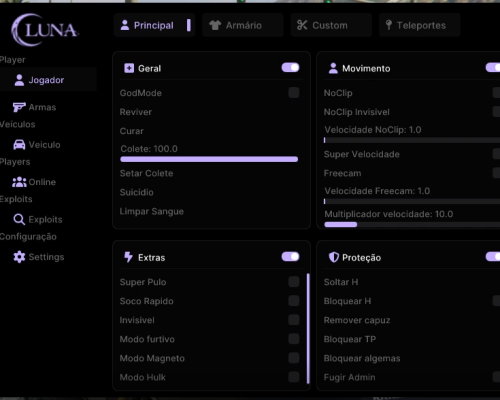Click the NoClip Invisivel label
Image resolution: width=500 pixels, height=400 pixels.
coord(357,112)
